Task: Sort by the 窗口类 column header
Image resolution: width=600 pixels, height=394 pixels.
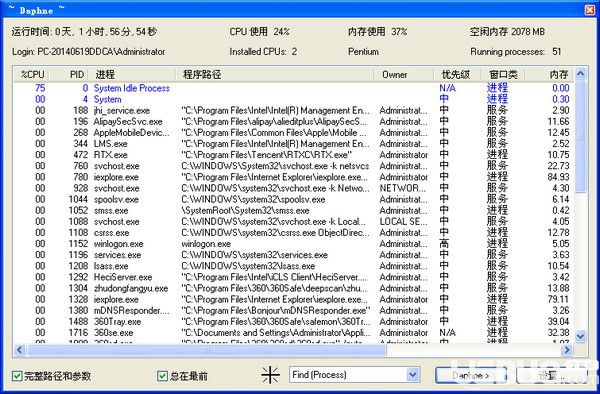Action: click(503, 75)
